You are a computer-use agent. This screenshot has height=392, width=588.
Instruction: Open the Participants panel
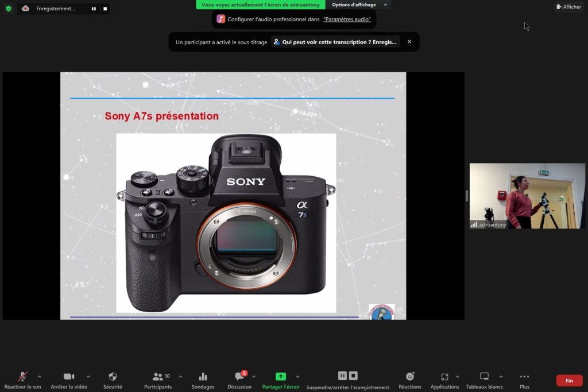[x=158, y=381]
